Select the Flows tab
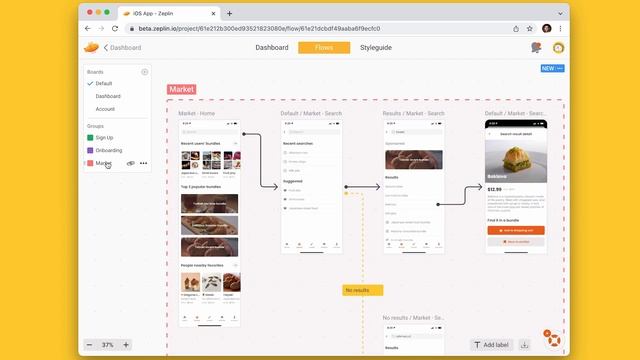This screenshot has width=640, height=360. pyautogui.click(x=324, y=47)
